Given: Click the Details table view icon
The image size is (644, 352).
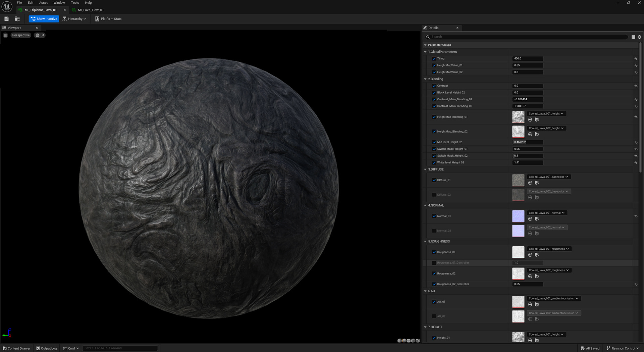Looking at the screenshot, I should (x=633, y=37).
